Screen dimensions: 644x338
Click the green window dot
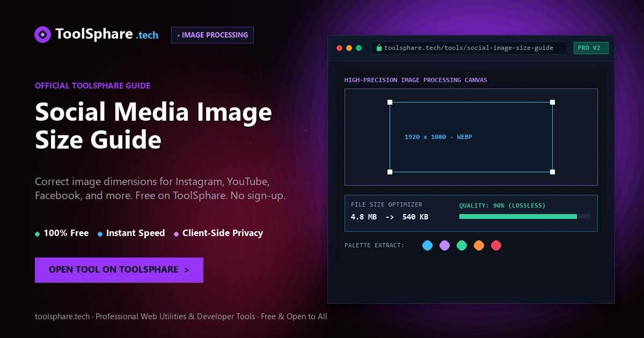(x=358, y=48)
